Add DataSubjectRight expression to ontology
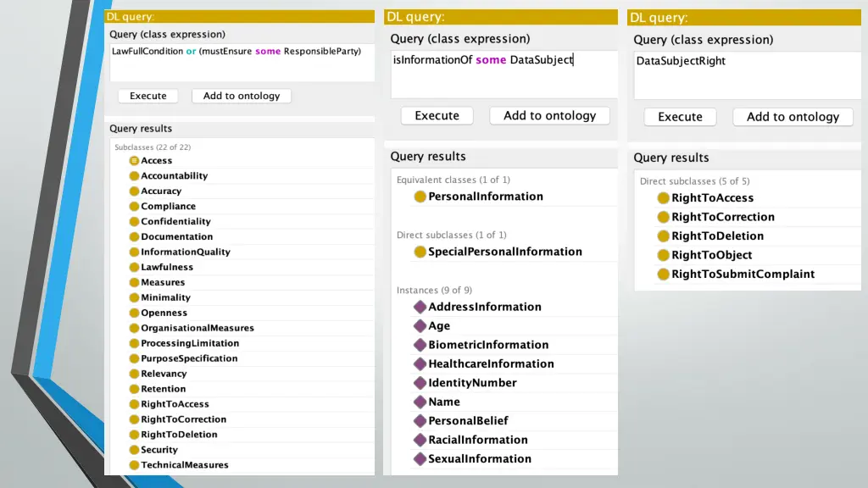The width and height of the screenshot is (868, 488). point(793,117)
